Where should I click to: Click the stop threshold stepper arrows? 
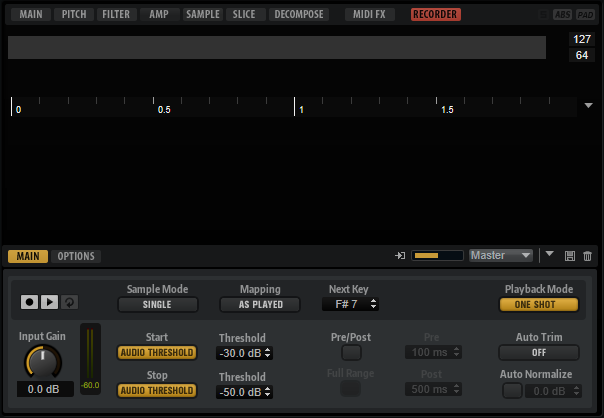(x=268, y=392)
